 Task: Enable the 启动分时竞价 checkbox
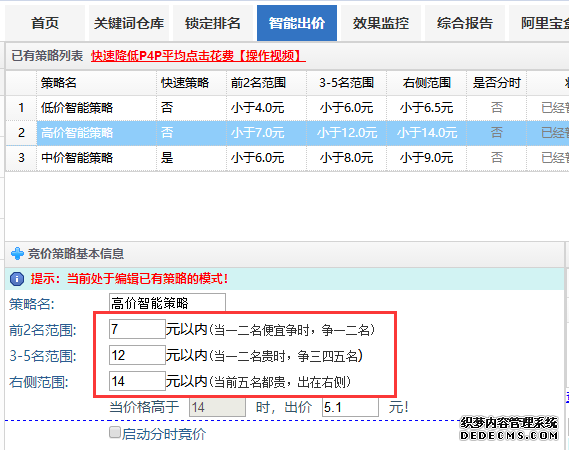coord(115,433)
